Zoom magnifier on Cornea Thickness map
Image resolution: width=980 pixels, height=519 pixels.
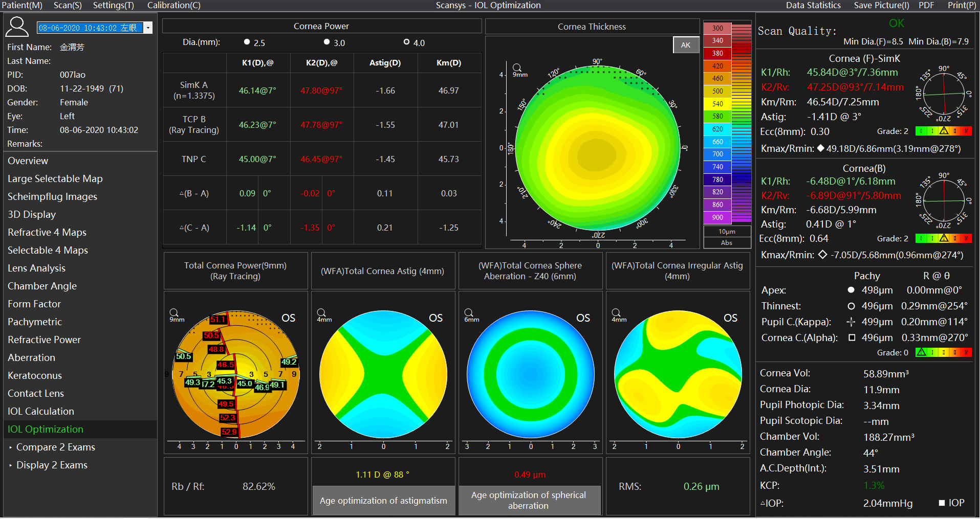coord(517,67)
